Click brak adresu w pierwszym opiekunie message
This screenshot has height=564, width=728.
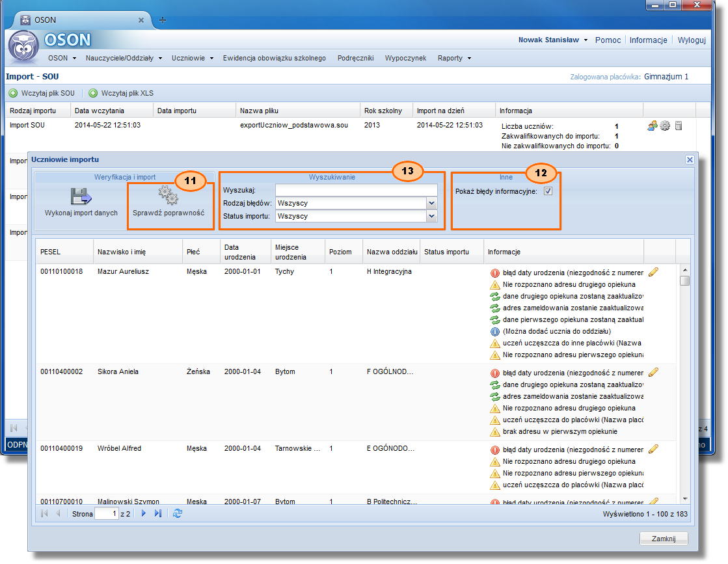(x=560, y=432)
